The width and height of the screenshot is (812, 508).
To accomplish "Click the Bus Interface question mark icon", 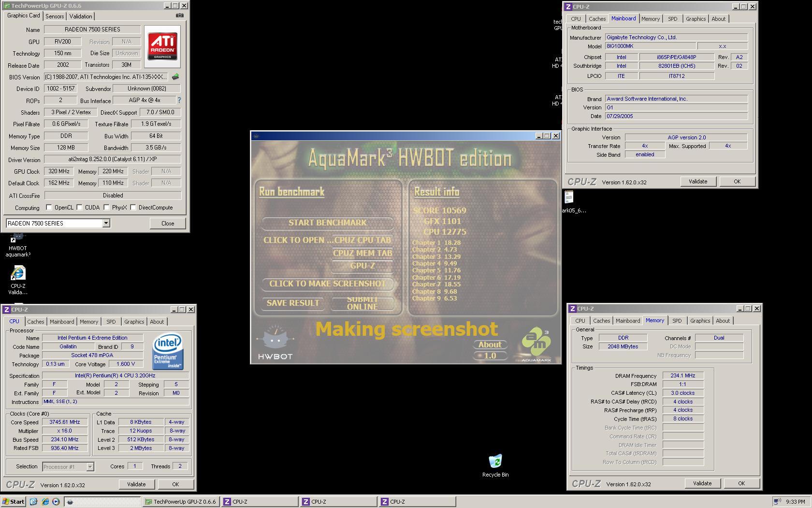I will point(179,100).
